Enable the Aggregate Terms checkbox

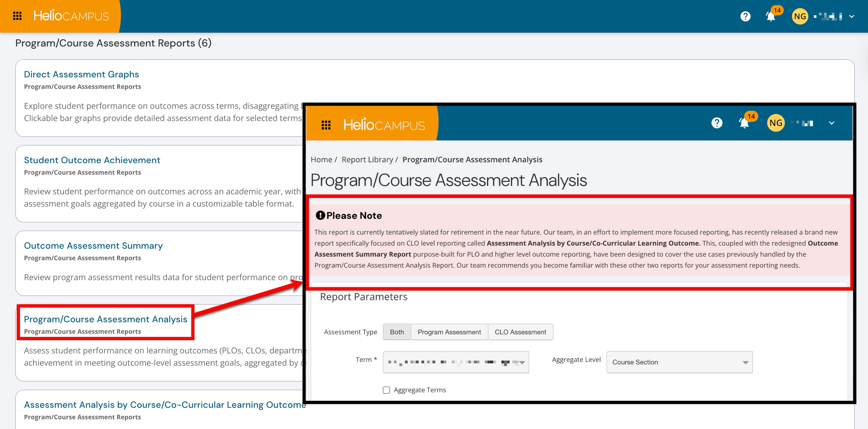coord(387,390)
